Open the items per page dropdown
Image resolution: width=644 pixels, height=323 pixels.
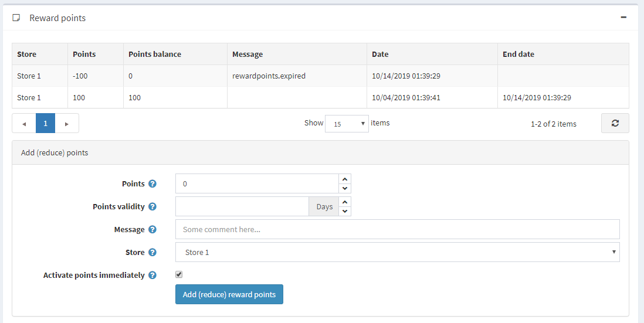pyautogui.click(x=347, y=124)
